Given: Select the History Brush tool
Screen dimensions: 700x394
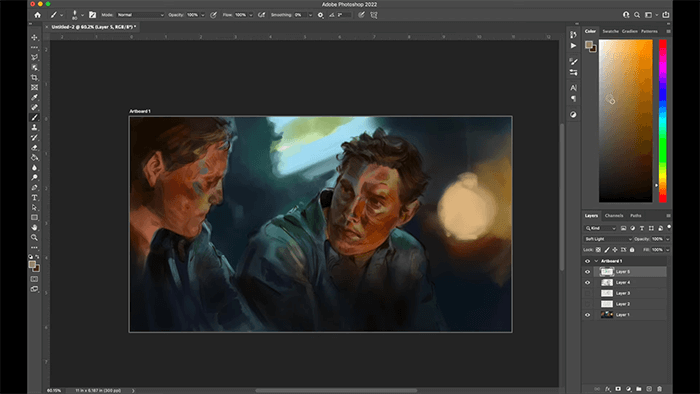Looking at the screenshot, I should point(34,137).
